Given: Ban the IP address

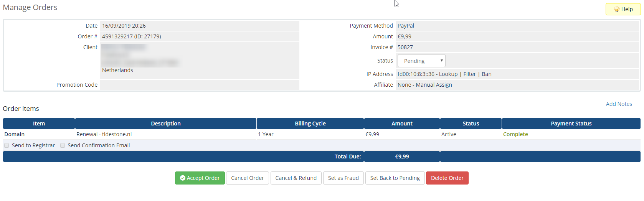Looking at the screenshot, I should 487,74.
